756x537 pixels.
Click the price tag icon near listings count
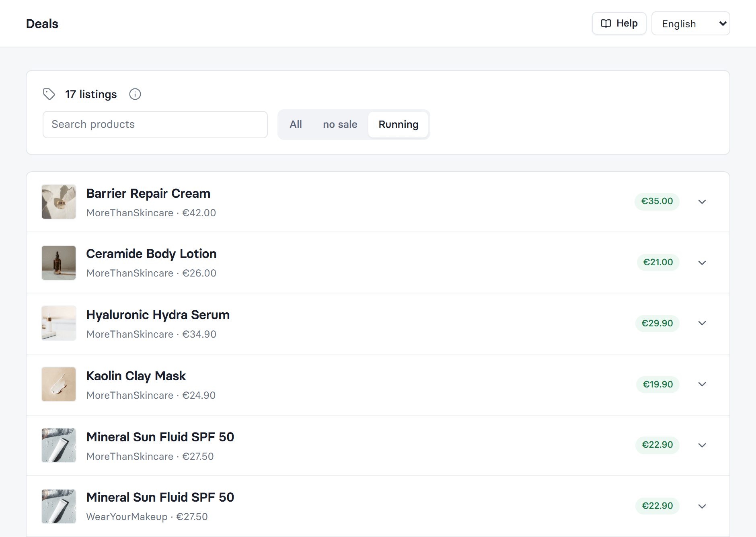click(49, 94)
